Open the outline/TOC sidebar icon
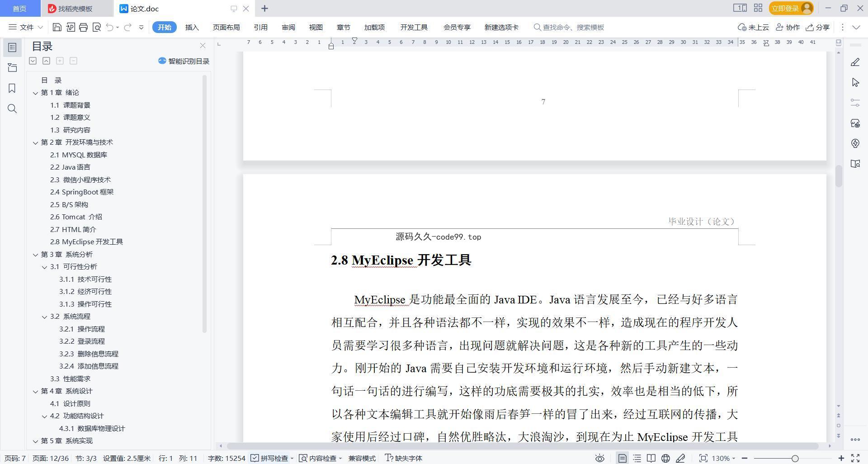The image size is (868, 464). 12,47
